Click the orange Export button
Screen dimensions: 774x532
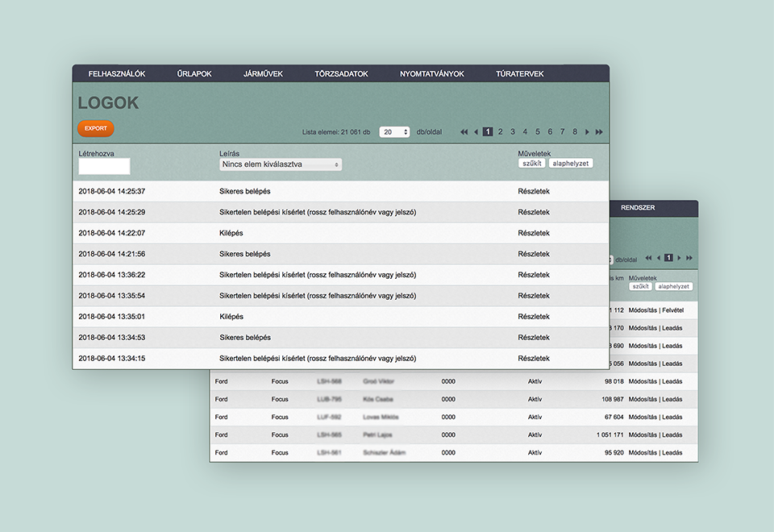[96, 128]
